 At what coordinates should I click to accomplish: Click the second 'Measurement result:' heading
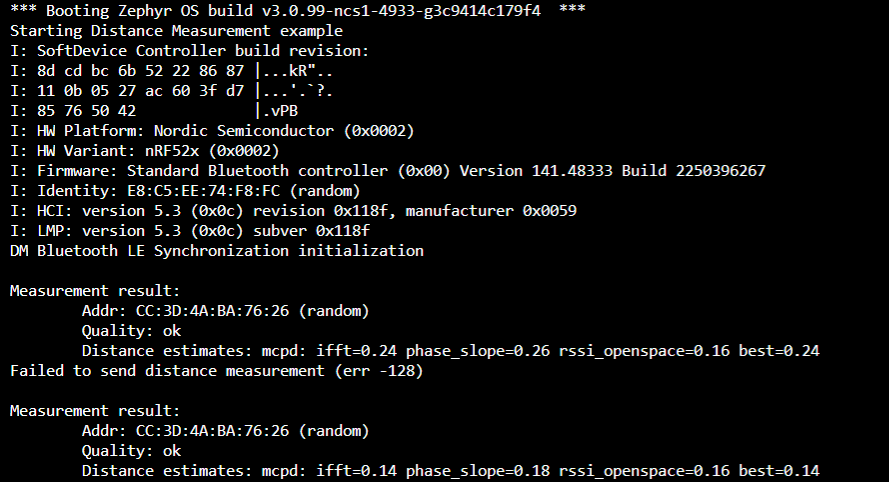click(95, 411)
